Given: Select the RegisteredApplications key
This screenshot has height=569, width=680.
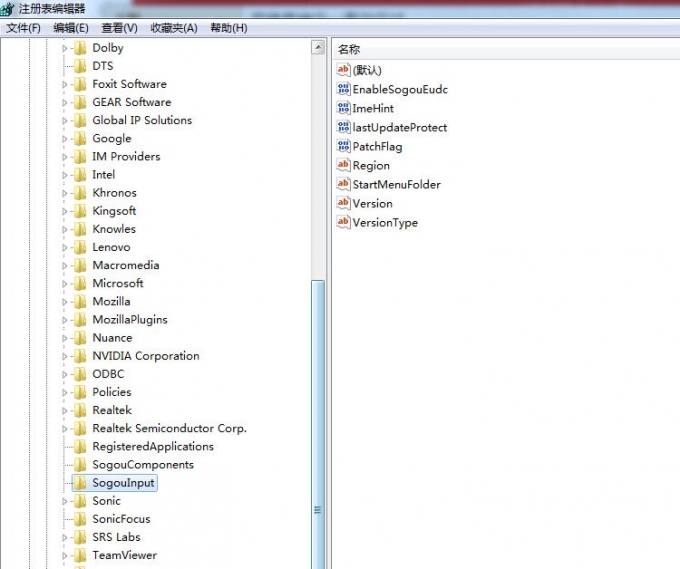Looking at the screenshot, I should tap(152, 446).
